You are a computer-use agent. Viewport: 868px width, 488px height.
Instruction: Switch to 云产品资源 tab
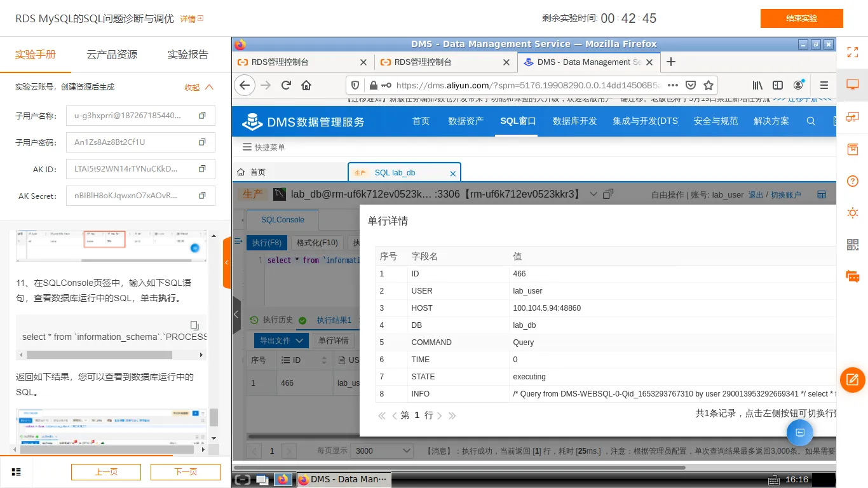(112, 55)
